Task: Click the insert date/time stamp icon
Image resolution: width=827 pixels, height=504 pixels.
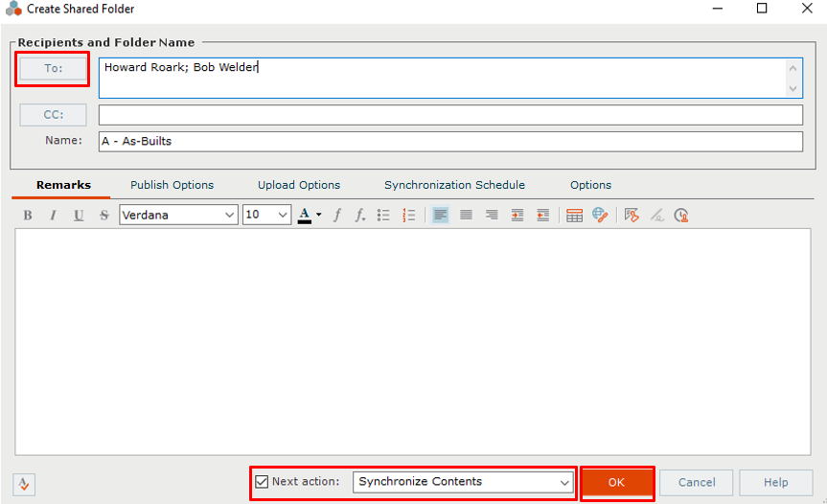Action: click(681, 215)
